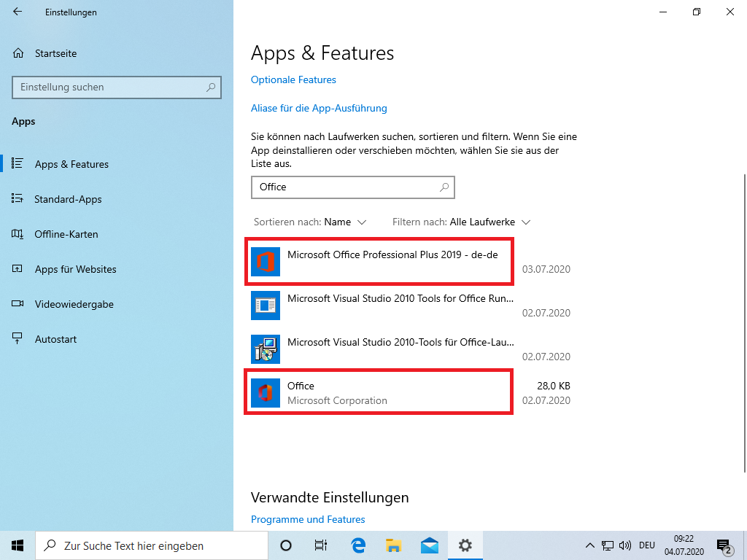
Task: Open File Explorer from taskbar
Action: 393,545
